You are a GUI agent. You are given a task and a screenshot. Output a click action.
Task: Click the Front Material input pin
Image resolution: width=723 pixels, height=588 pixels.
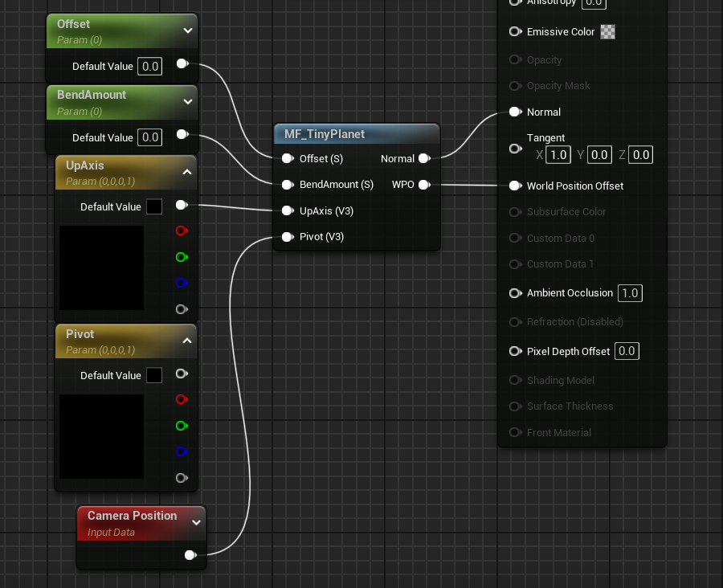click(x=516, y=433)
